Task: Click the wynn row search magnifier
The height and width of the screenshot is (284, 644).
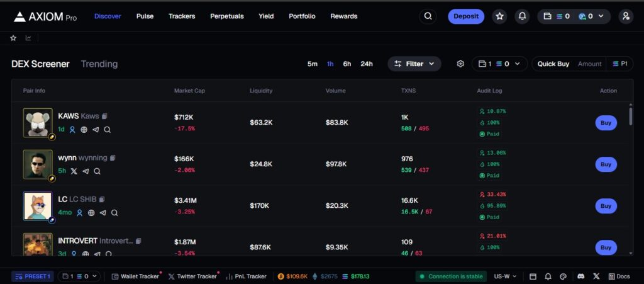Action: tap(97, 171)
